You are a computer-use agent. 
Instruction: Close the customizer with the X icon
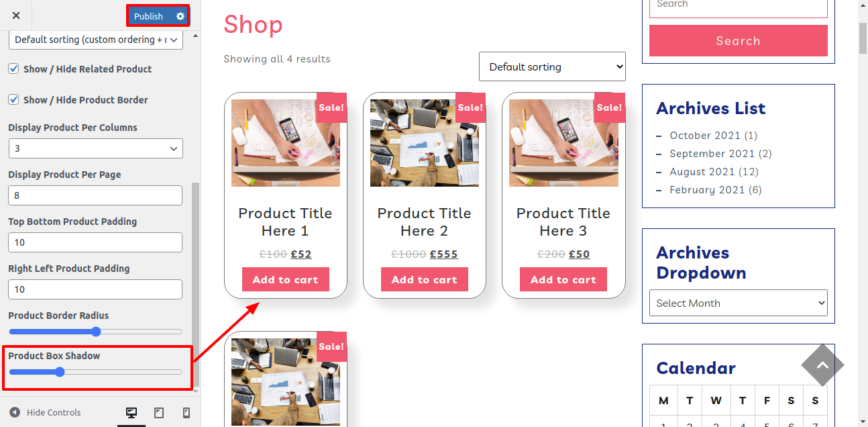[16, 15]
